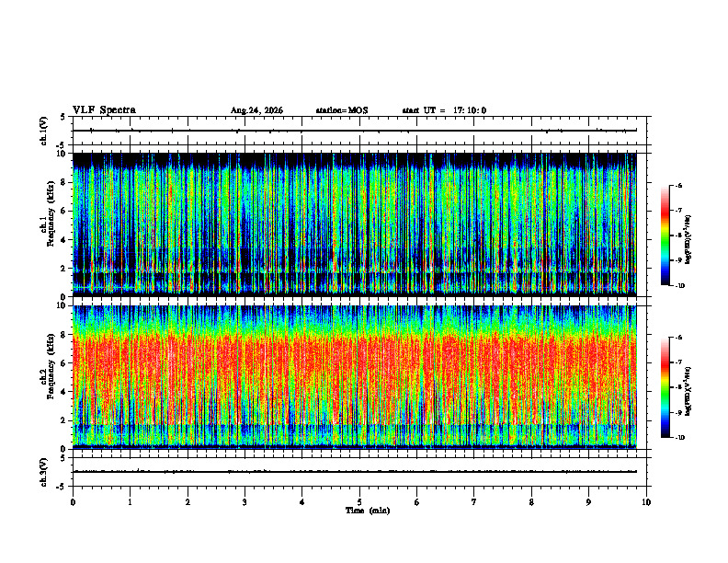The image size is (728, 563).
Task: Click the 1 minute tick on time axis
Action: (x=130, y=502)
